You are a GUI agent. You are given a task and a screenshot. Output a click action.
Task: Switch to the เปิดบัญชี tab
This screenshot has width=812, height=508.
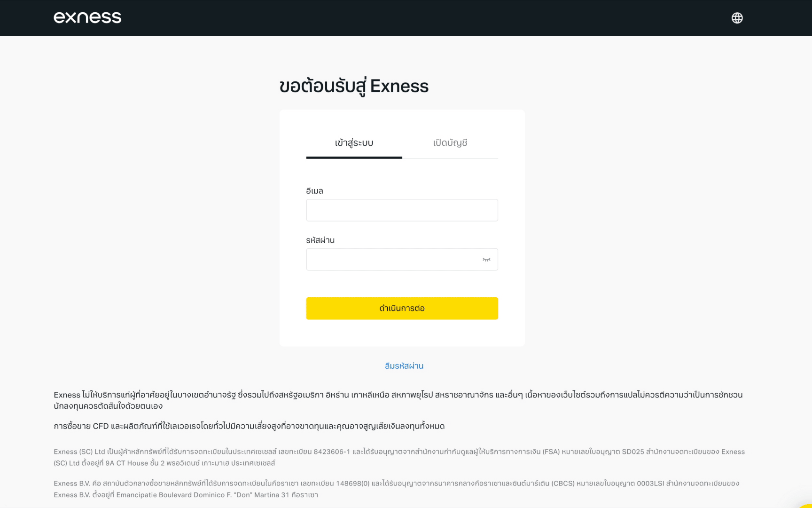point(450,143)
